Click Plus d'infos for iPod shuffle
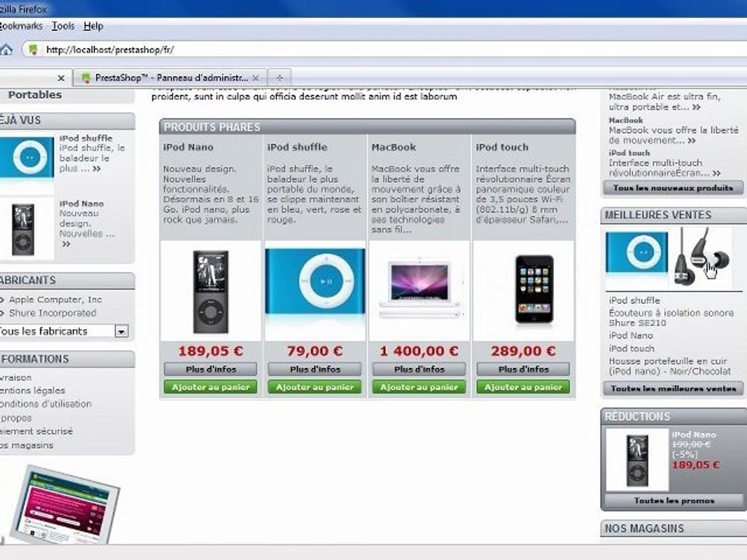The image size is (747, 560). pyautogui.click(x=314, y=369)
